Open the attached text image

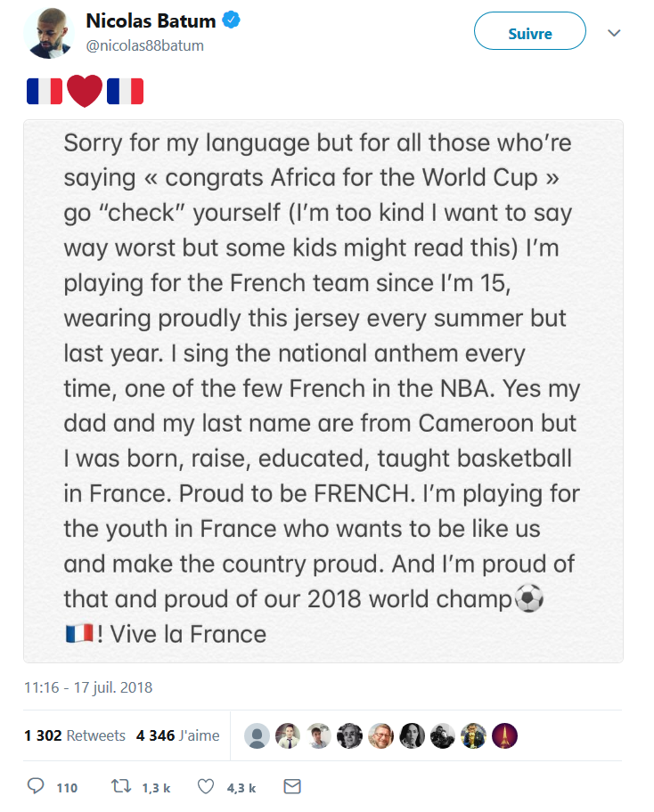[323, 391]
